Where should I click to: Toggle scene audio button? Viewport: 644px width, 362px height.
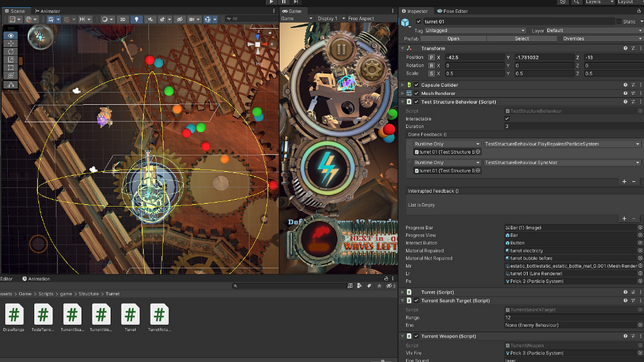click(x=150, y=20)
